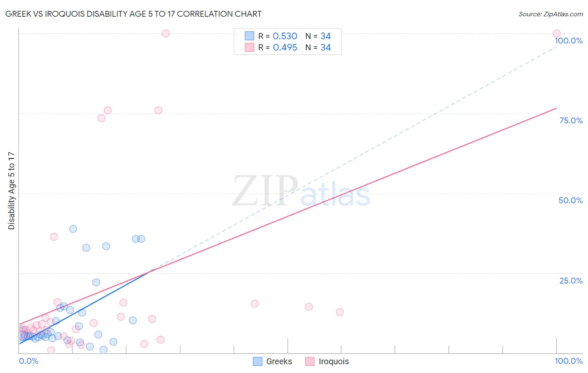This screenshot has width=588, height=373.
Task: Click the pink point at top right corner
Action: (x=557, y=33)
